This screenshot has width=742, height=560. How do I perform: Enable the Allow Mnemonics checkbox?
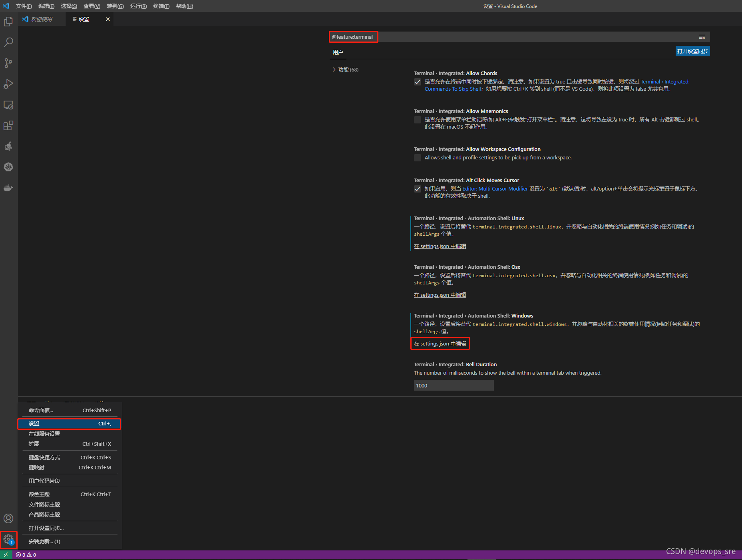418,120
